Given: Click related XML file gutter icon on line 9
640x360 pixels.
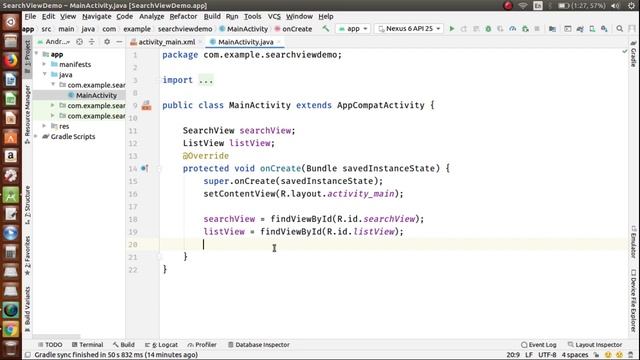Looking at the screenshot, I should [x=147, y=106].
